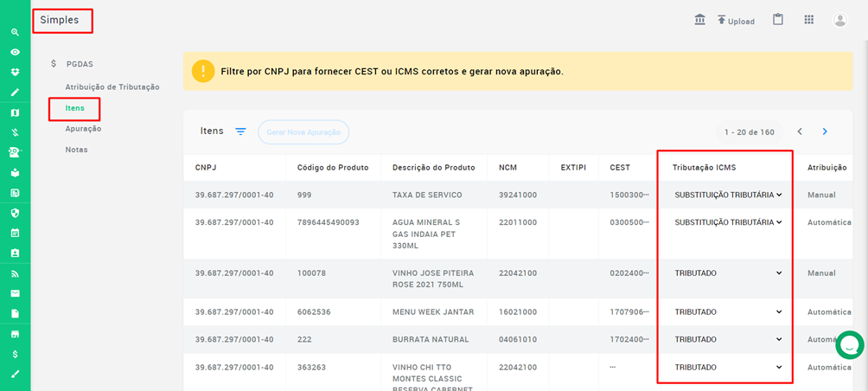
Task: Click the Simples page title
Action: 60,21
